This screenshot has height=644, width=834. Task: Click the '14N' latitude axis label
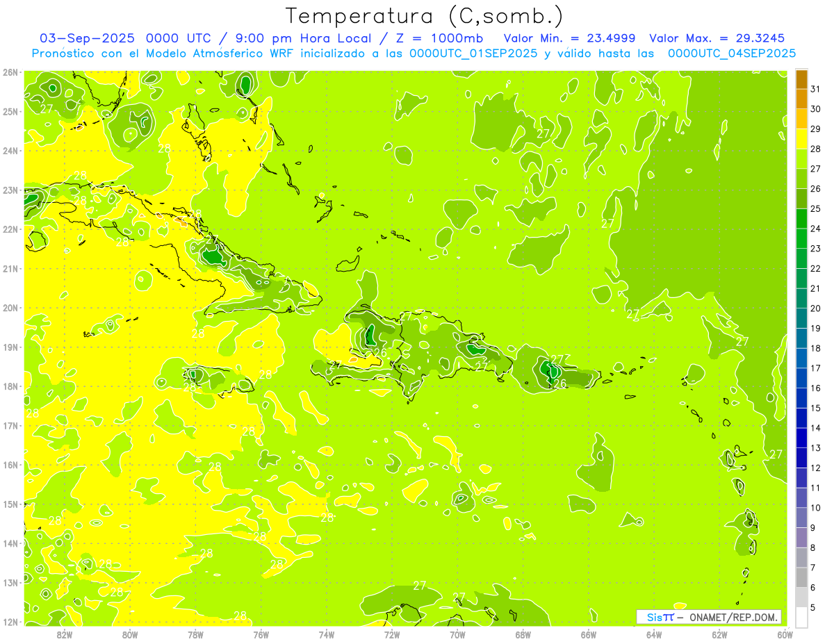pyautogui.click(x=10, y=543)
